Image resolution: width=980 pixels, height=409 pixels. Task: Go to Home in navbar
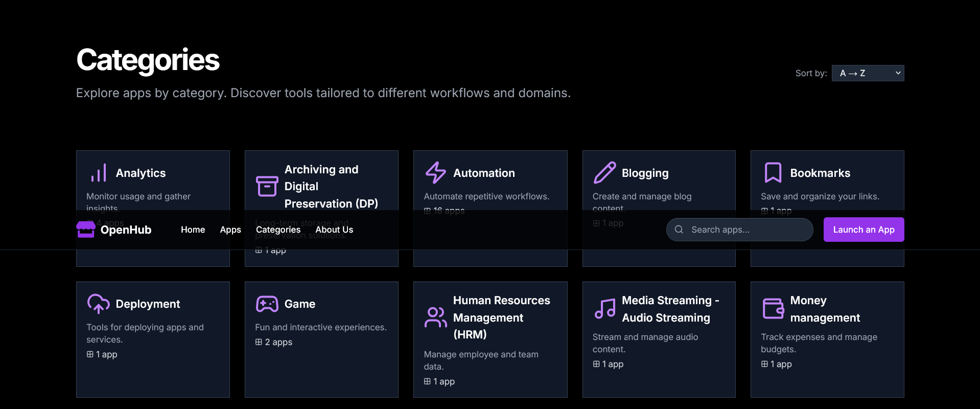(193, 230)
